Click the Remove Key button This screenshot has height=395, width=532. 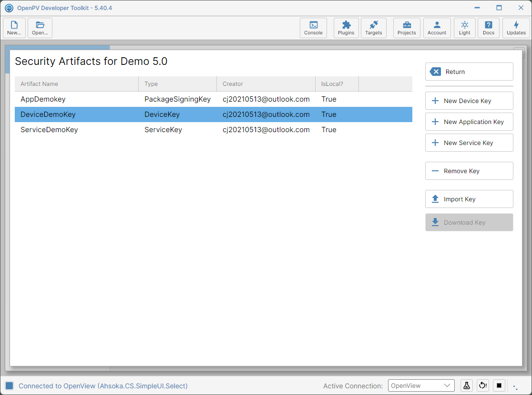pos(469,171)
